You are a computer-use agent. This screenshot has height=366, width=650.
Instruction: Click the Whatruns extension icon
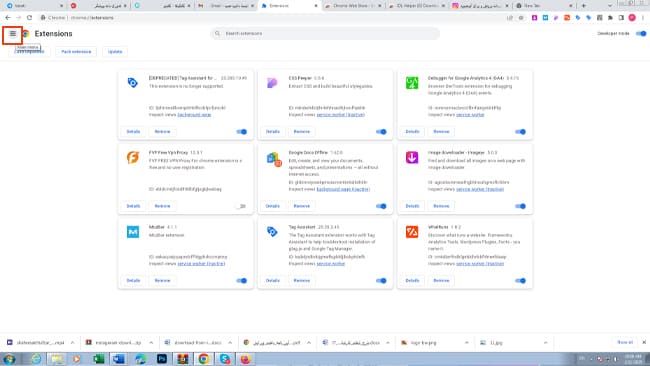pos(412,232)
